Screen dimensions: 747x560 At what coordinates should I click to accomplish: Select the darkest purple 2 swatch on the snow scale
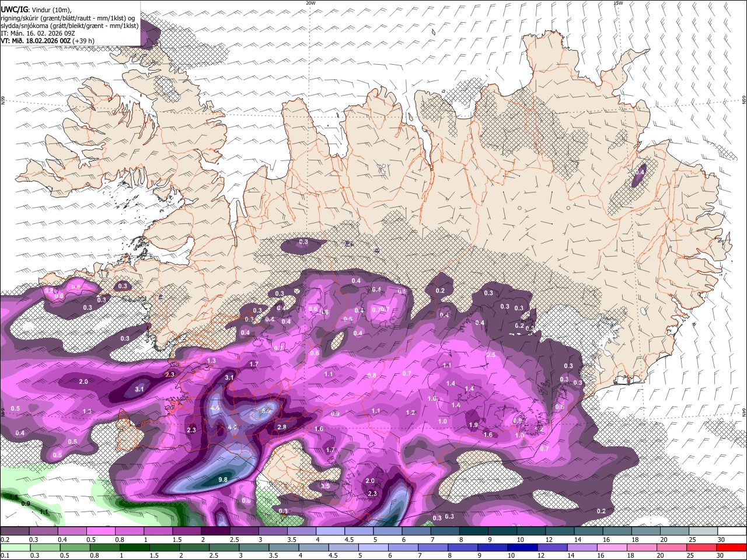(x=215, y=531)
